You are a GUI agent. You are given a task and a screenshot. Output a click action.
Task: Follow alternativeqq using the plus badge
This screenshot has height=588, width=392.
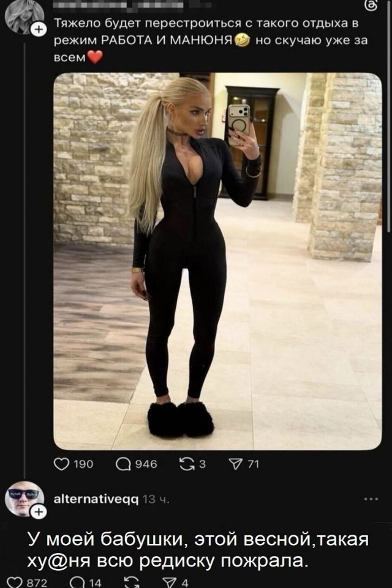click(39, 512)
